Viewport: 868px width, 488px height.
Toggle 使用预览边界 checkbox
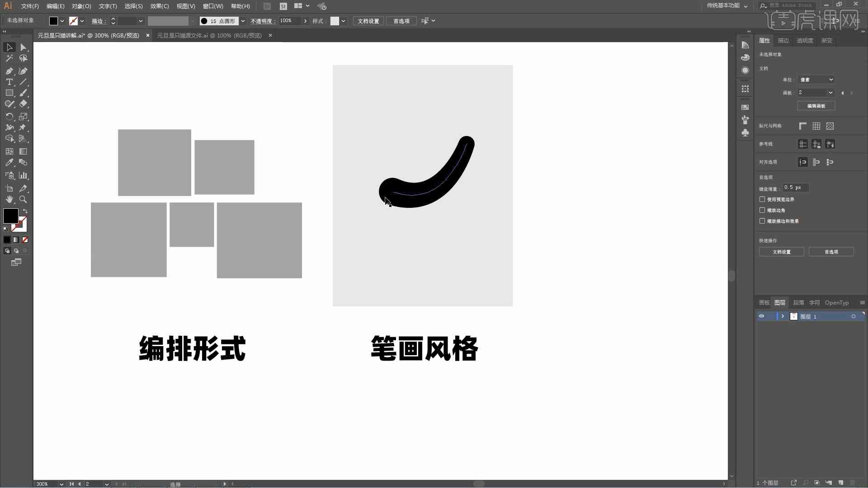tap(763, 198)
